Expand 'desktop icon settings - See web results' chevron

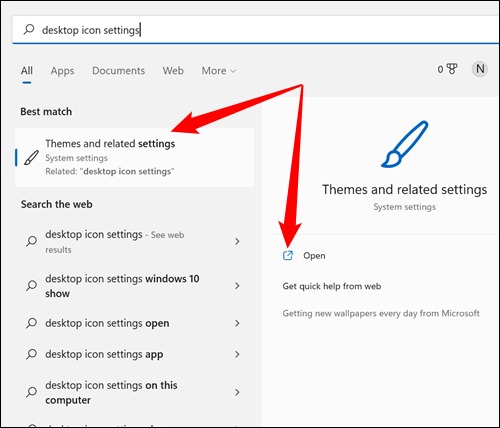click(x=237, y=241)
